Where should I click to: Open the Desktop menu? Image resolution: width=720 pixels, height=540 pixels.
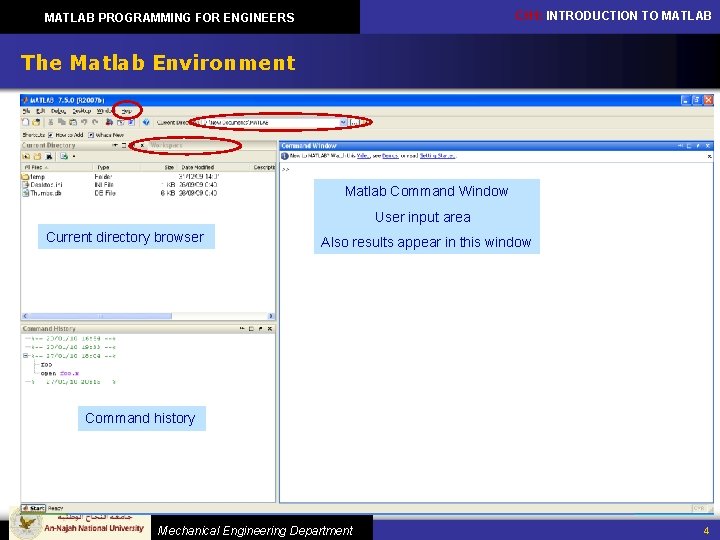pos(82,111)
